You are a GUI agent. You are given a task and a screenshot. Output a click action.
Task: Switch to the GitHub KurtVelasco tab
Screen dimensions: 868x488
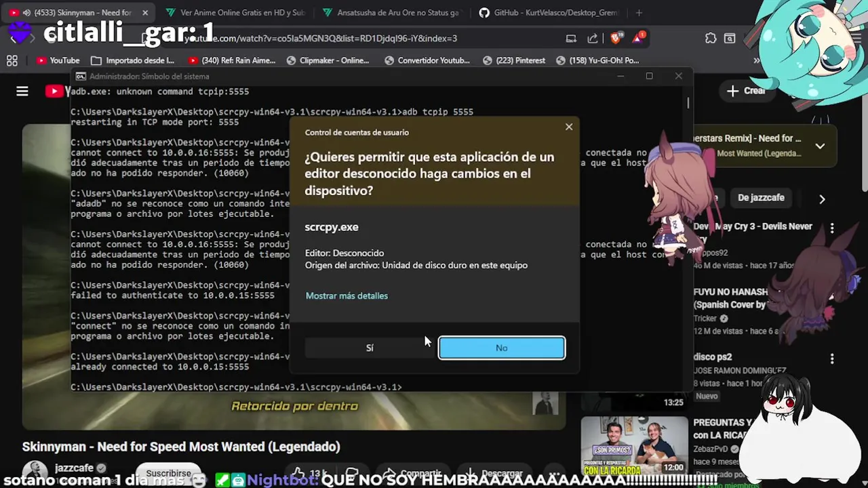point(548,12)
